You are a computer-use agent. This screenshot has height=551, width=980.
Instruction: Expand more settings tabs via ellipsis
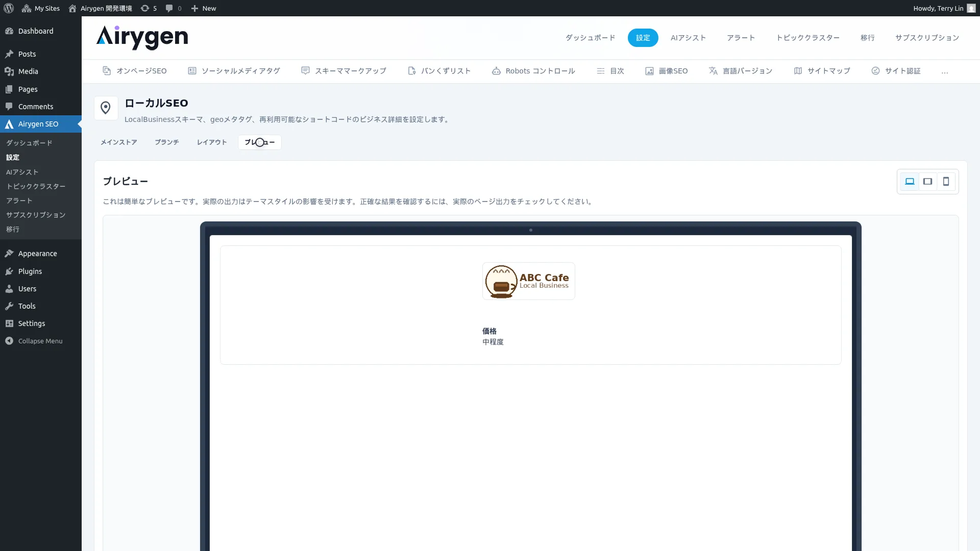[x=945, y=72]
